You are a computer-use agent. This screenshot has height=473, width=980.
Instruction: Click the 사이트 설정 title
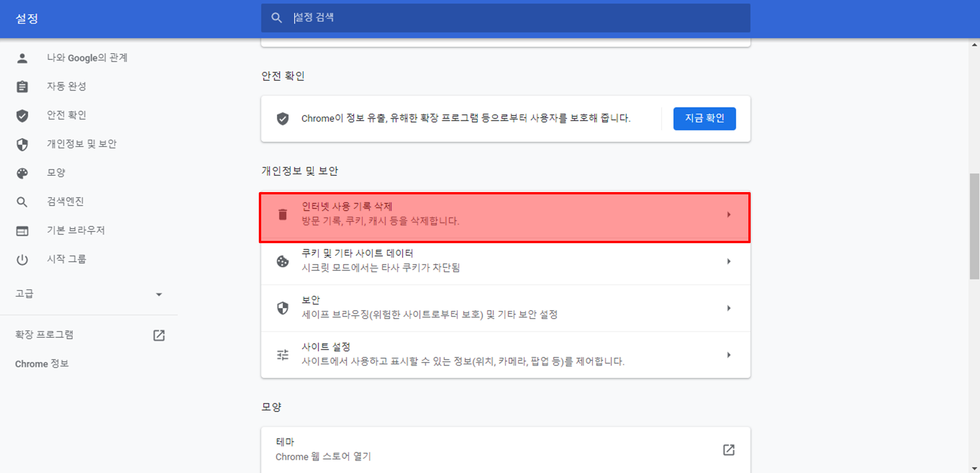[326, 347]
